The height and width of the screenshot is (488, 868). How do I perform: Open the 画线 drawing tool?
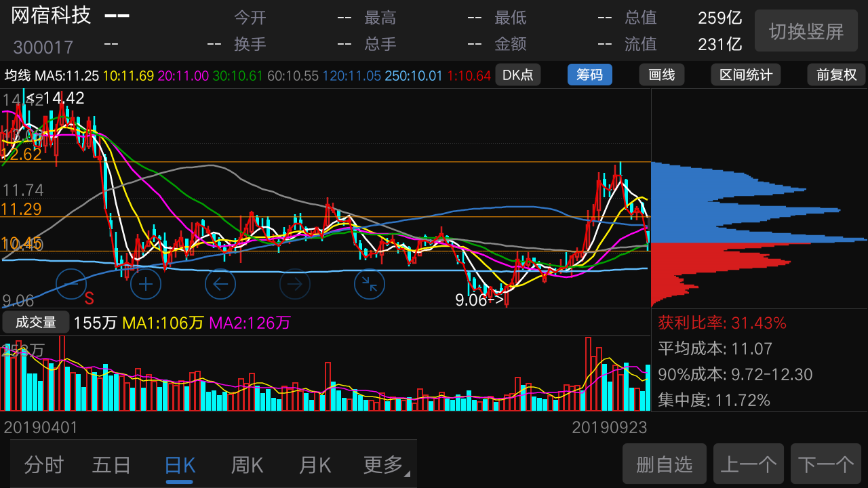coord(661,75)
